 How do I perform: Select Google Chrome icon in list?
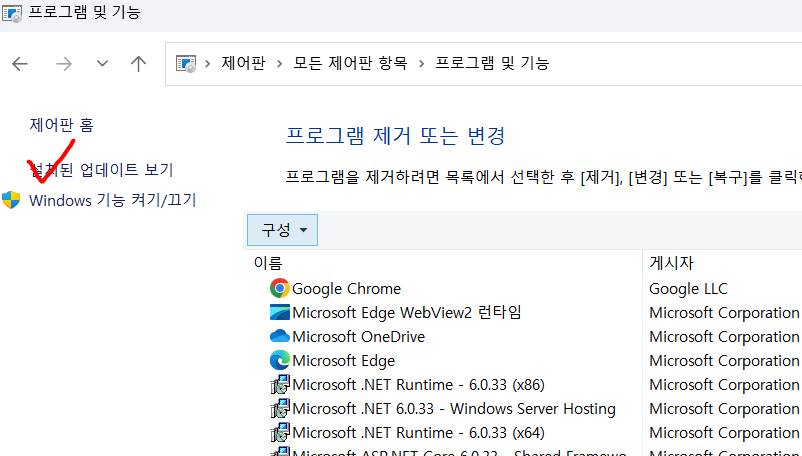pyautogui.click(x=280, y=288)
